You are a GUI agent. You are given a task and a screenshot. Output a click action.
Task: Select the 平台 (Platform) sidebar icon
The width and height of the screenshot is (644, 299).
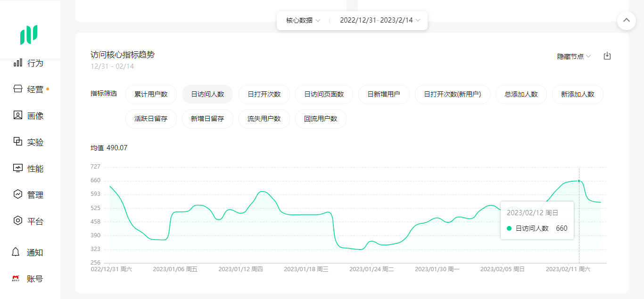[x=17, y=220]
